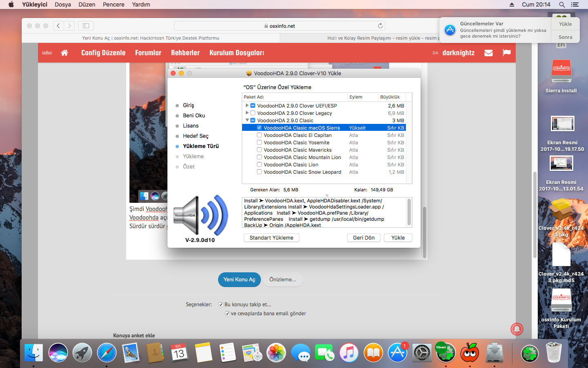Collapse the VoodooHDA 2.9.0 Clasic group
This screenshot has width=588, height=368.
247,120
